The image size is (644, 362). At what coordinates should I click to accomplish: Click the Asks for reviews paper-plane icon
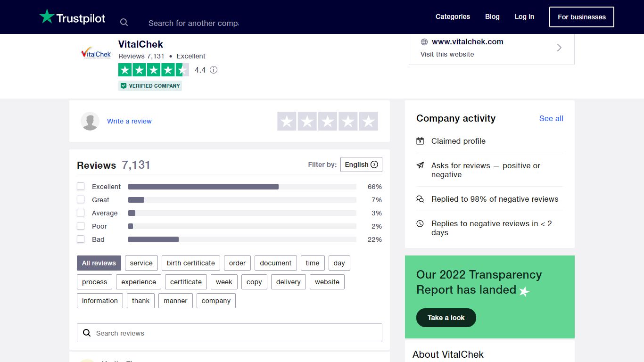coord(420,165)
